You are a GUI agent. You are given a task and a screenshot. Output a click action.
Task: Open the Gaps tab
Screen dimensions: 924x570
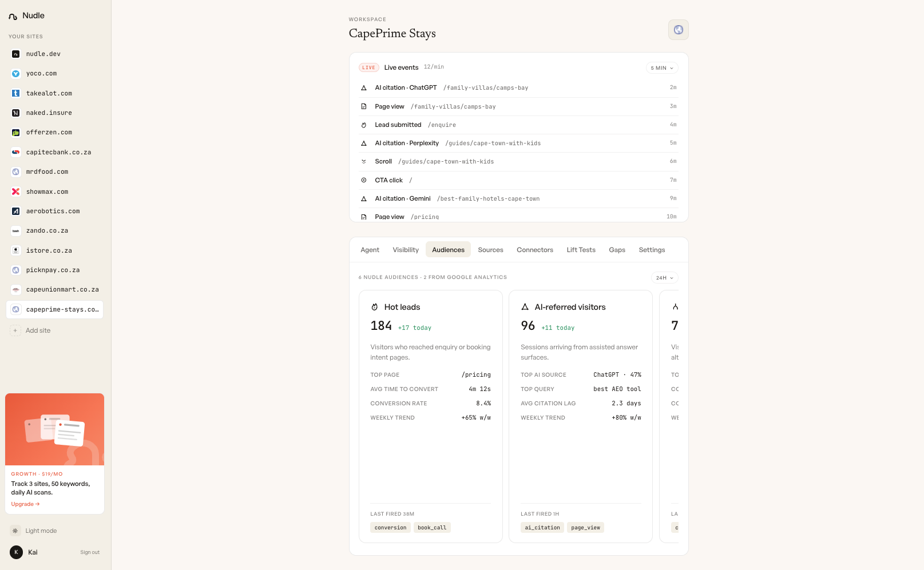[x=617, y=250]
